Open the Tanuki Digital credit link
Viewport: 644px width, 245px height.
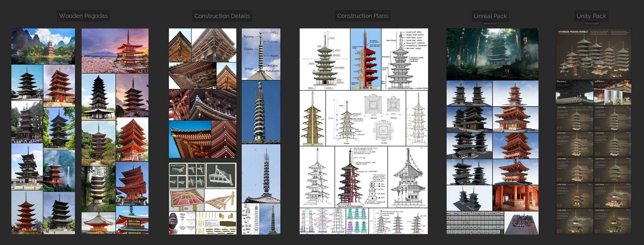point(592,23)
